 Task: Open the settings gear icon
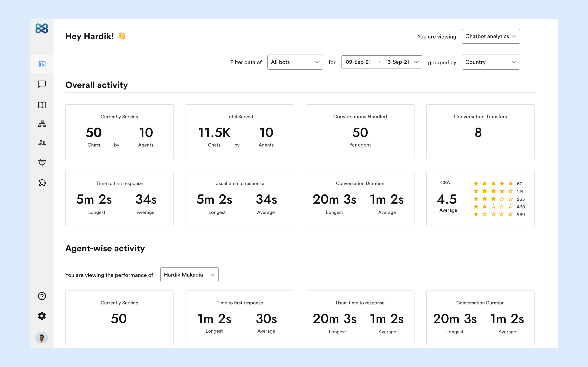click(42, 316)
